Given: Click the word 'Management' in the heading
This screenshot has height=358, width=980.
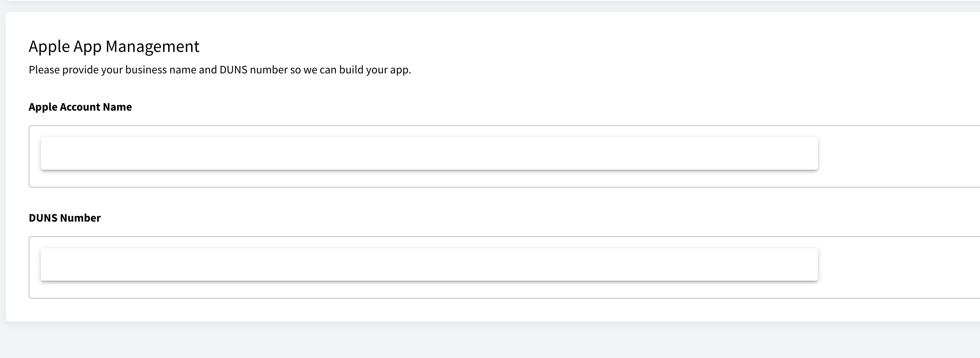Looking at the screenshot, I should [153, 47].
